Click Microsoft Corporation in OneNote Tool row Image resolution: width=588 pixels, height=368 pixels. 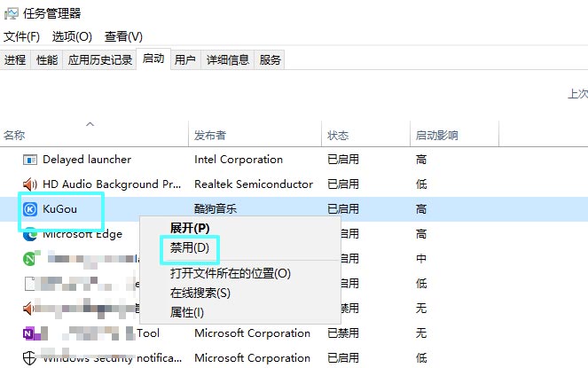[x=253, y=333]
